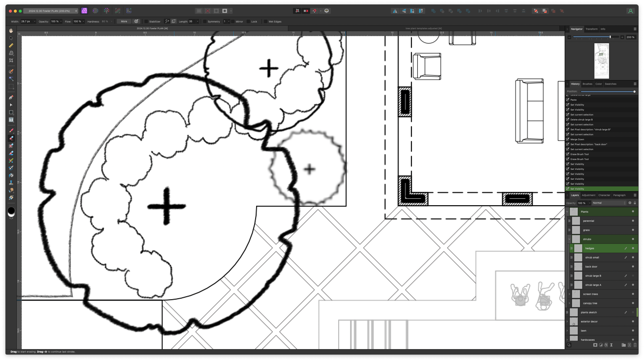The width and height of the screenshot is (644, 361).
Task: Select the Flood Fill bucket tool
Action: 11,176
